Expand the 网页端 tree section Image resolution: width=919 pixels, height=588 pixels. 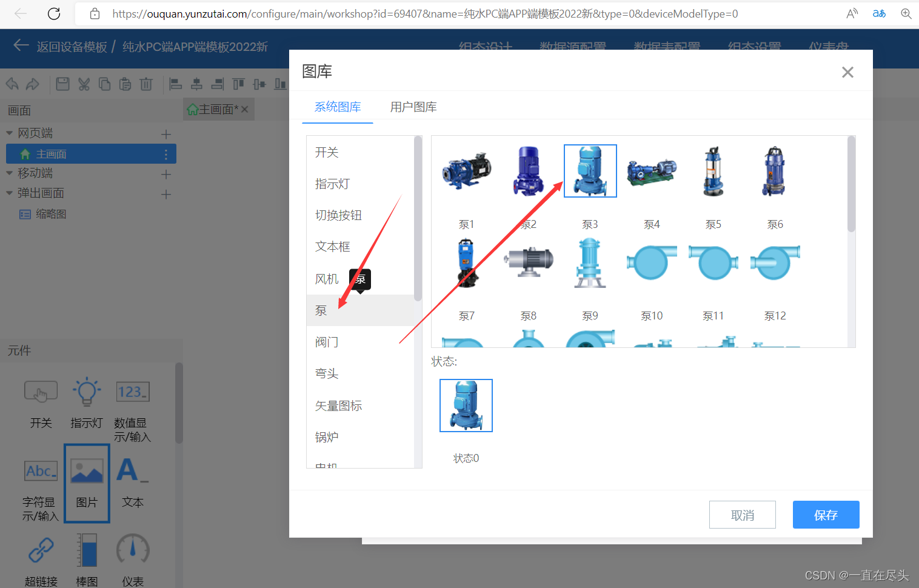(x=8, y=132)
